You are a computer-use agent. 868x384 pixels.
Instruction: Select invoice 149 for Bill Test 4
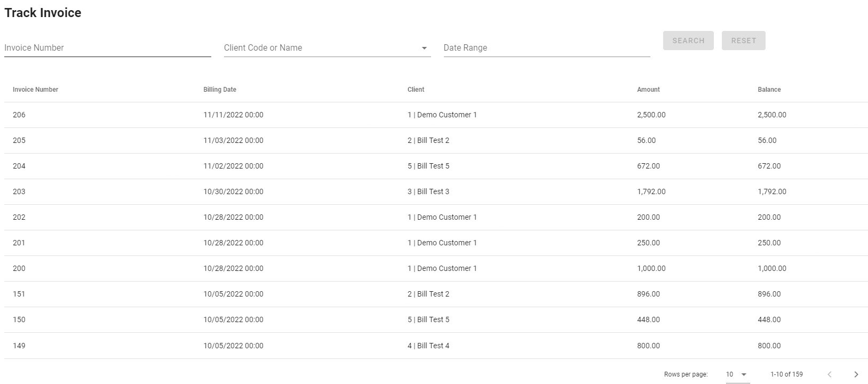tap(19, 346)
